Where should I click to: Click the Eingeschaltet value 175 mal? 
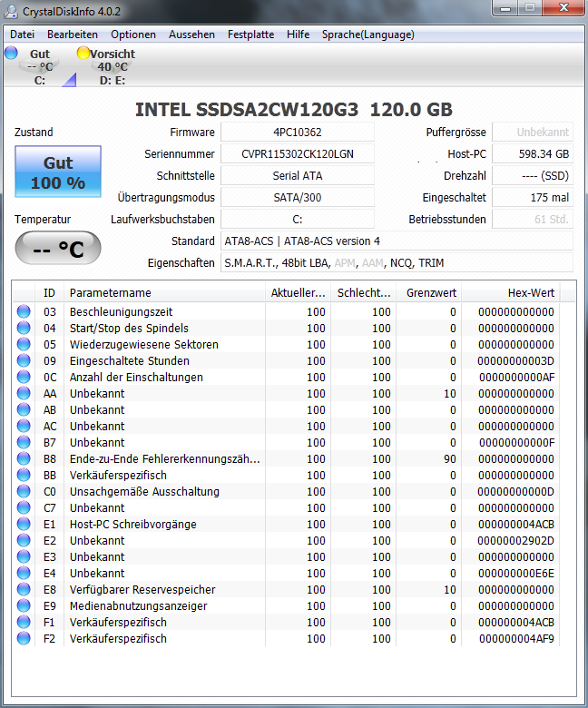pos(533,197)
